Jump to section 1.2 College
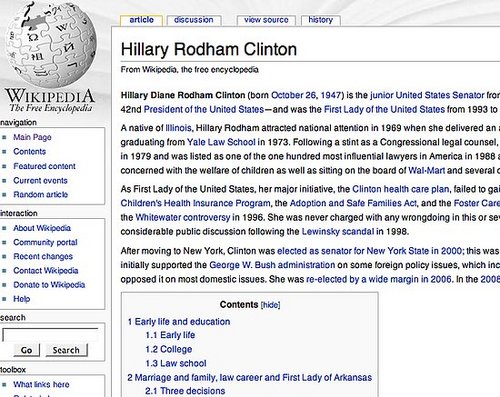The width and height of the screenshot is (500, 397). point(169,349)
